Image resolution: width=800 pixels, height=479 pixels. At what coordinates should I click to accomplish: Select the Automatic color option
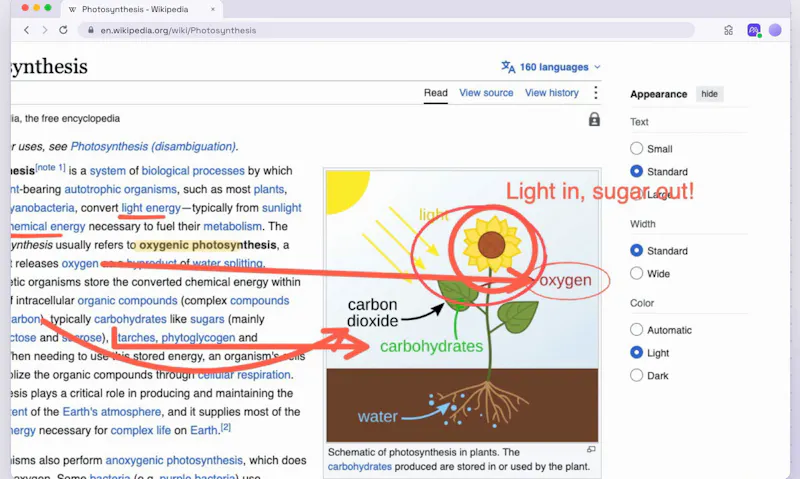[x=636, y=330]
